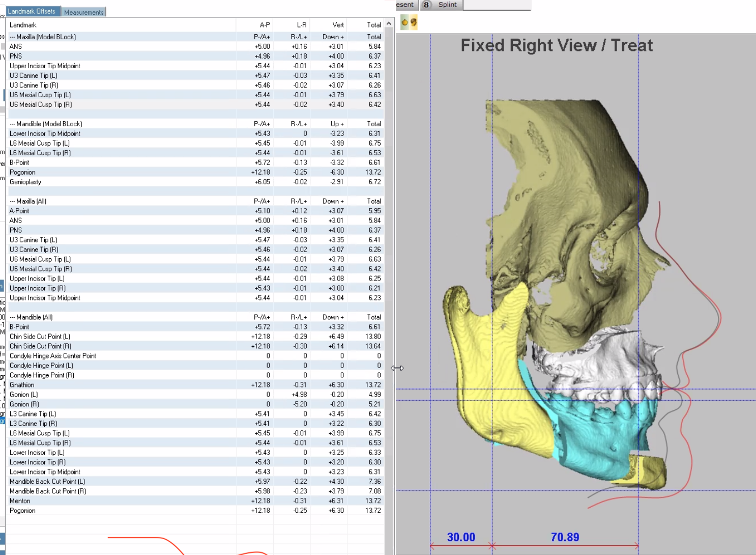756x555 pixels.
Task: Click the +6.05 A-P value for Genioplasty
Action: point(262,182)
